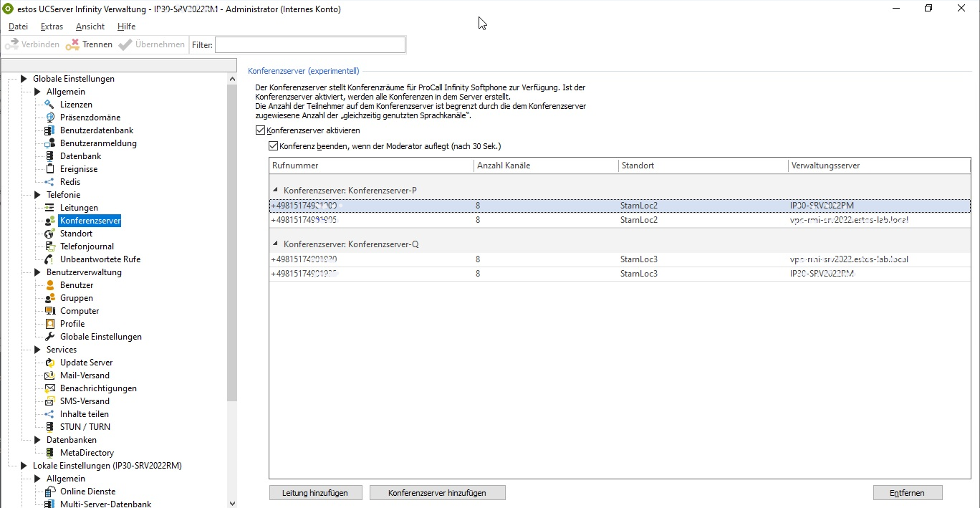Screen dimensions: 980x508
Task: Click the MetaDirectory icon
Action: 49,453
